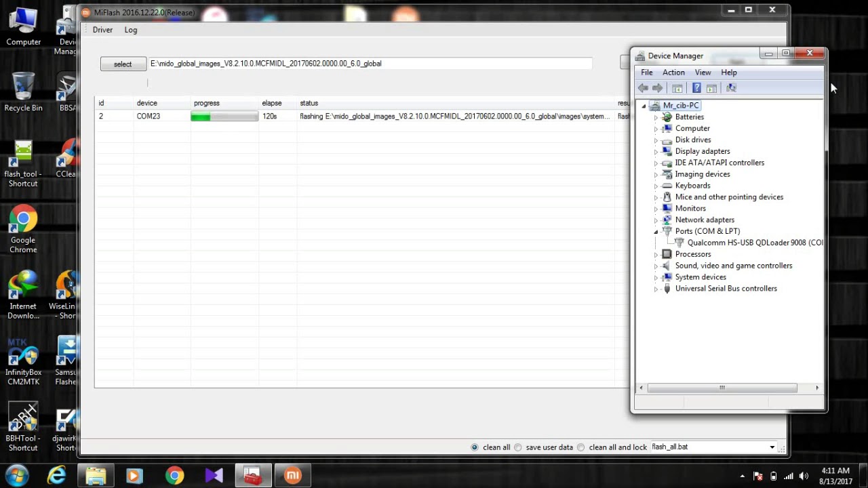The width and height of the screenshot is (868, 488).
Task: Select the Display adapters category icon
Action: (x=667, y=151)
